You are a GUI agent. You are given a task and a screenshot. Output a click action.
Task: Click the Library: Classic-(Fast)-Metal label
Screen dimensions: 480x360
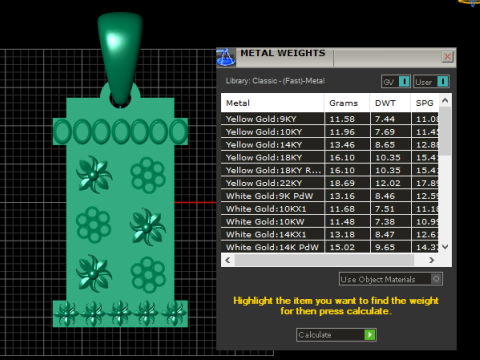pyautogui.click(x=275, y=81)
